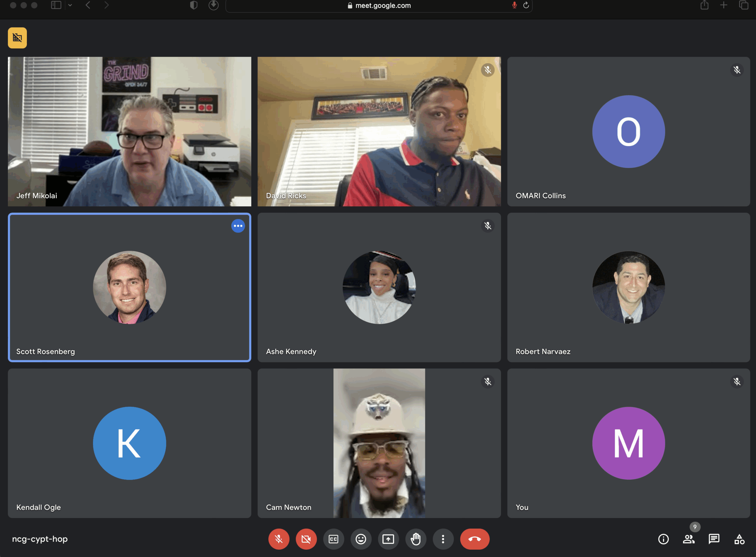Image resolution: width=756 pixels, height=557 pixels.
Task: Open a new browser tab
Action: 724,5
